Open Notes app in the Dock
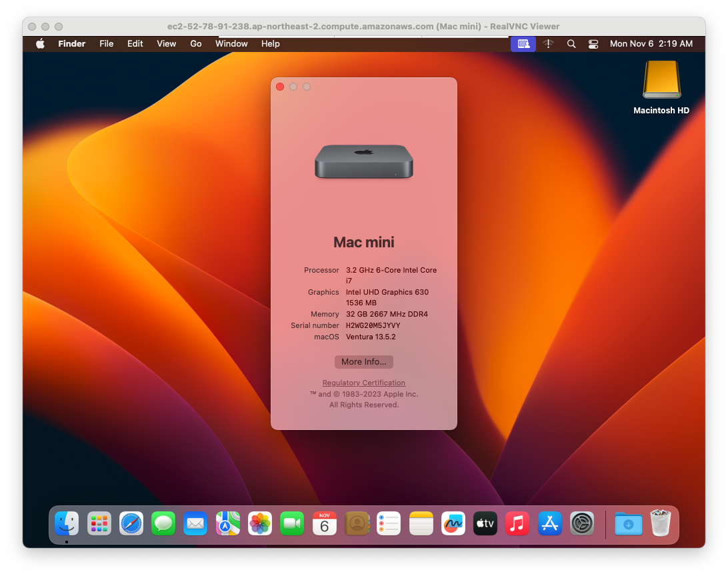The height and width of the screenshot is (576, 728). [421, 523]
